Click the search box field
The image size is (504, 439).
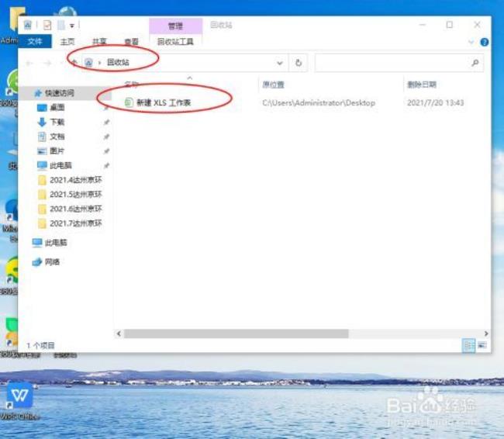(399, 63)
